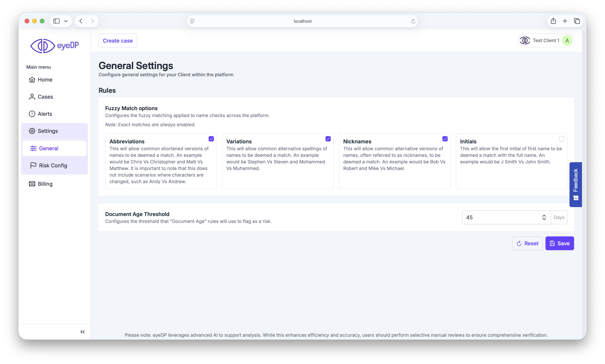Uncheck the Abbreviations fuzzy match option
605x364 pixels.
coord(211,139)
